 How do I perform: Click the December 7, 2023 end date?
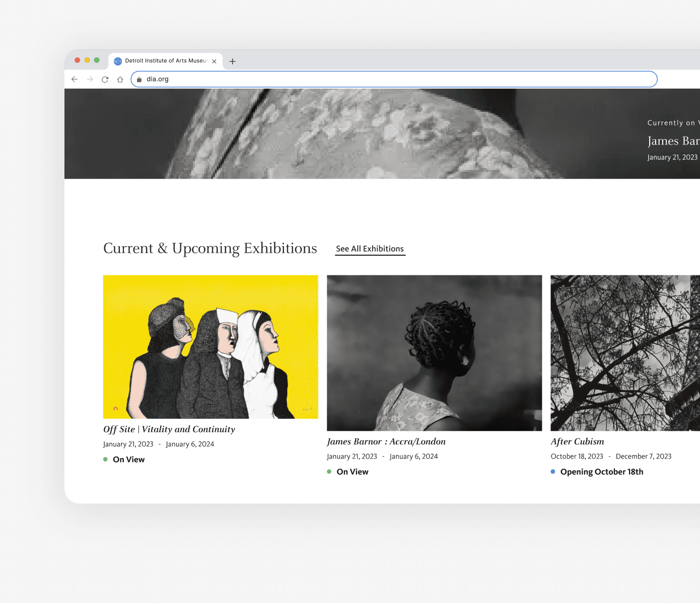click(644, 457)
